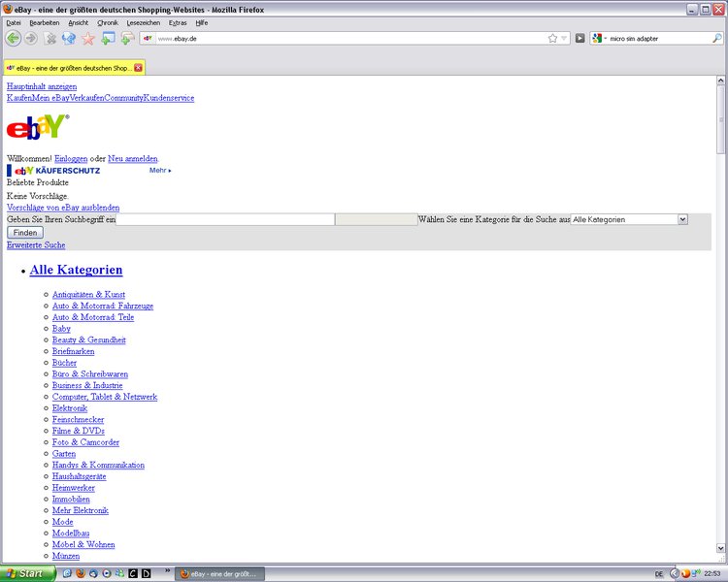Open the URL history dropdown arrow
728x582 pixels.
pos(564,39)
